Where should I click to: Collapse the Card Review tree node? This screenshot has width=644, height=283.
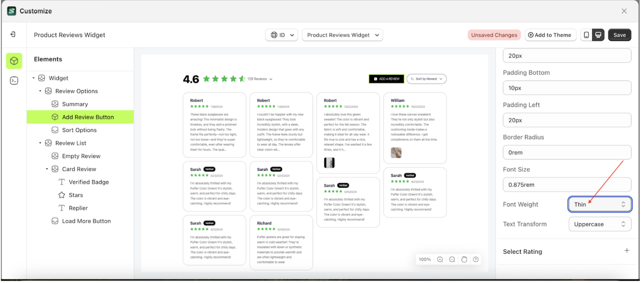tap(47, 169)
